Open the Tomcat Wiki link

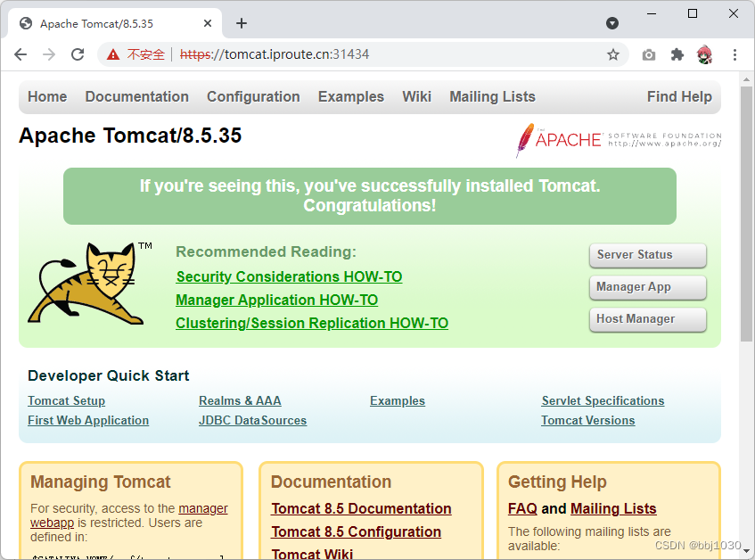pos(312,554)
